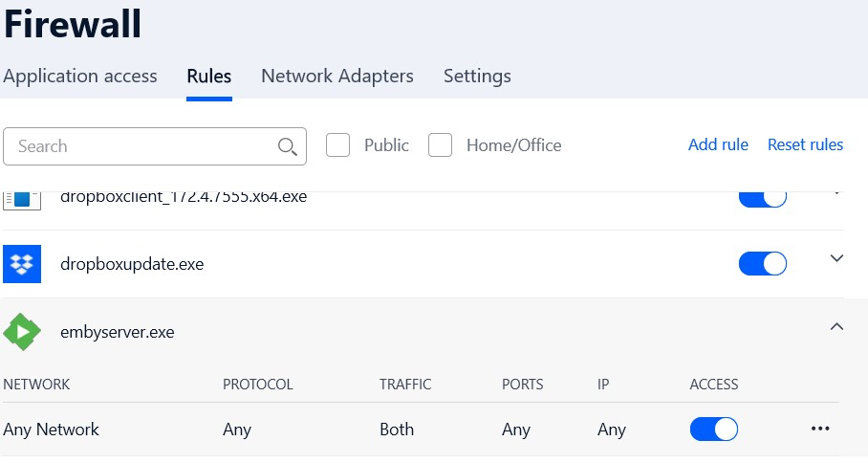This screenshot has height=463, width=868.
Task: Go to the Settings tab
Action: coord(477,76)
